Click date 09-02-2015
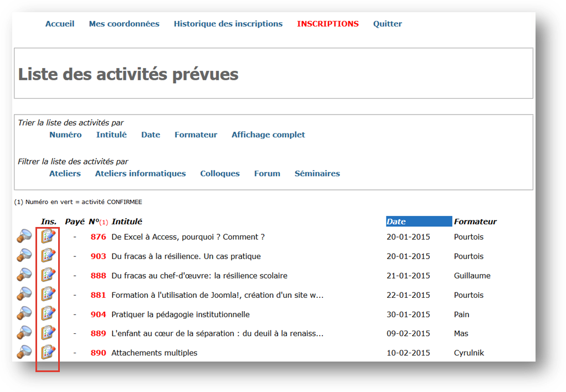 click(x=408, y=333)
